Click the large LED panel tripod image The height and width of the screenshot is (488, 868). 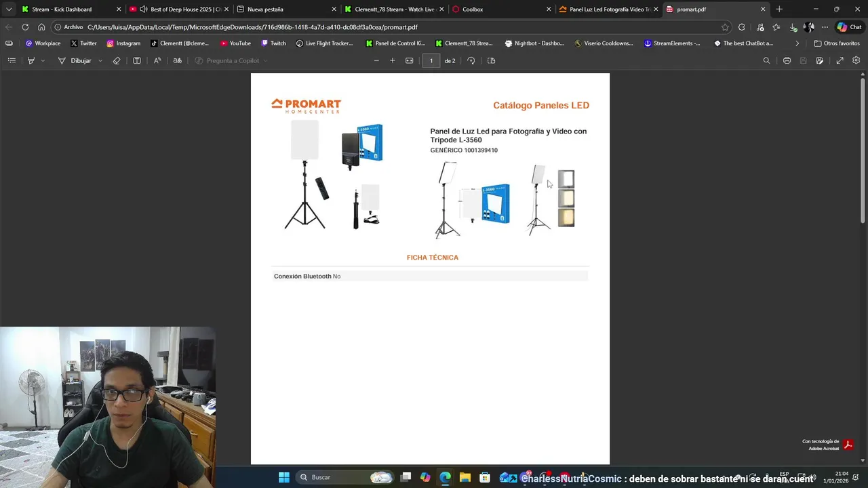pos(305,175)
